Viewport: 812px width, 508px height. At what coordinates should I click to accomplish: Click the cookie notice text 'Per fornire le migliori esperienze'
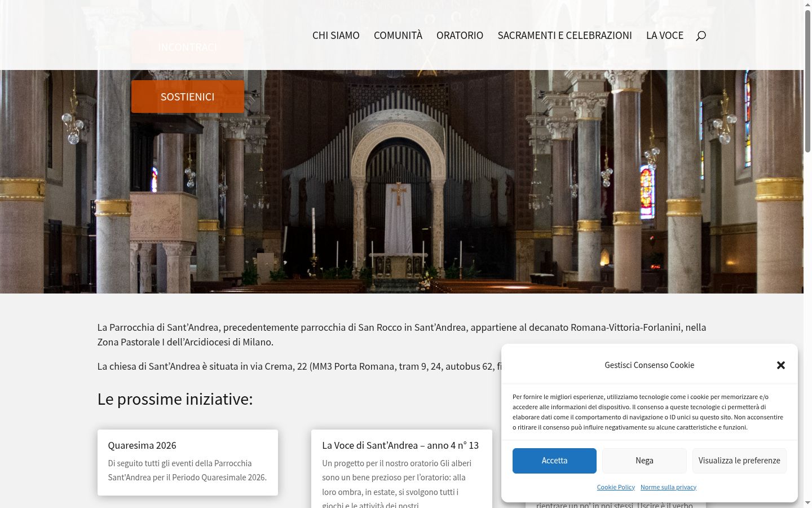coord(648,412)
